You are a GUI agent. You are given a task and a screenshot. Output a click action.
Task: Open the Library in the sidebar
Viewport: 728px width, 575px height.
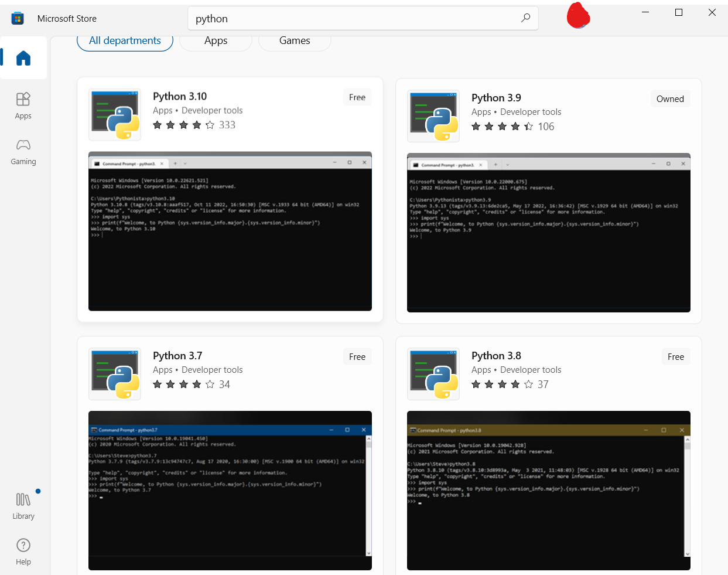(x=23, y=506)
